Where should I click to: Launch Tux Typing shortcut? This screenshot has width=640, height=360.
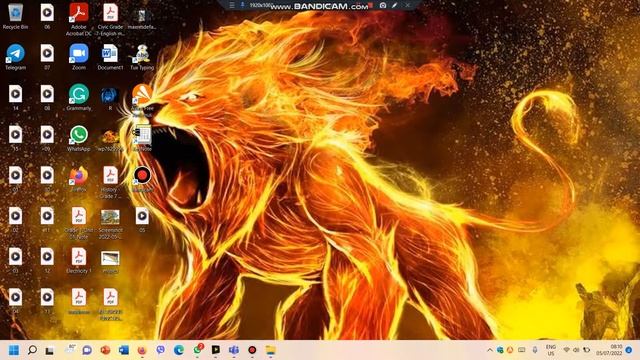tap(142, 57)
